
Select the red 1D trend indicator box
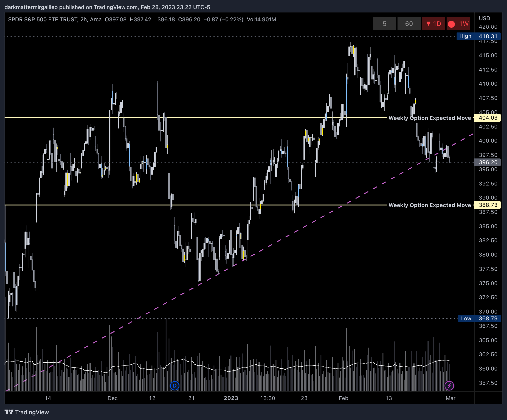(434, 24)
